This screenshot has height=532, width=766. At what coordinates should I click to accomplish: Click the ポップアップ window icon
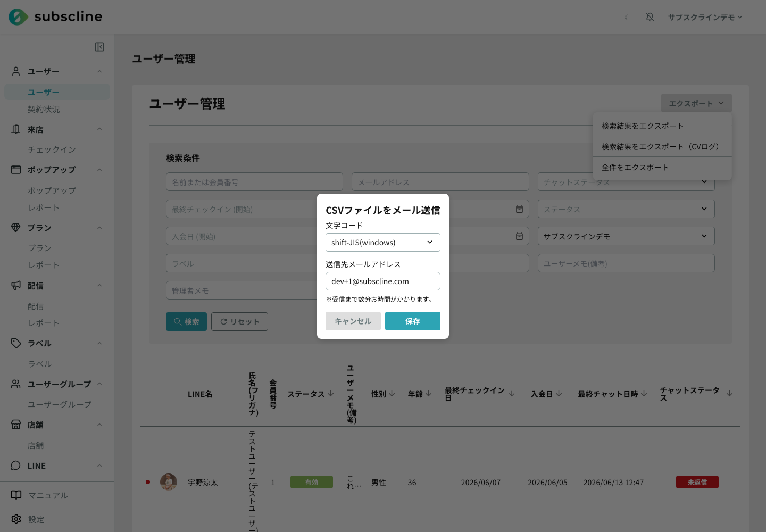[16, 170]
